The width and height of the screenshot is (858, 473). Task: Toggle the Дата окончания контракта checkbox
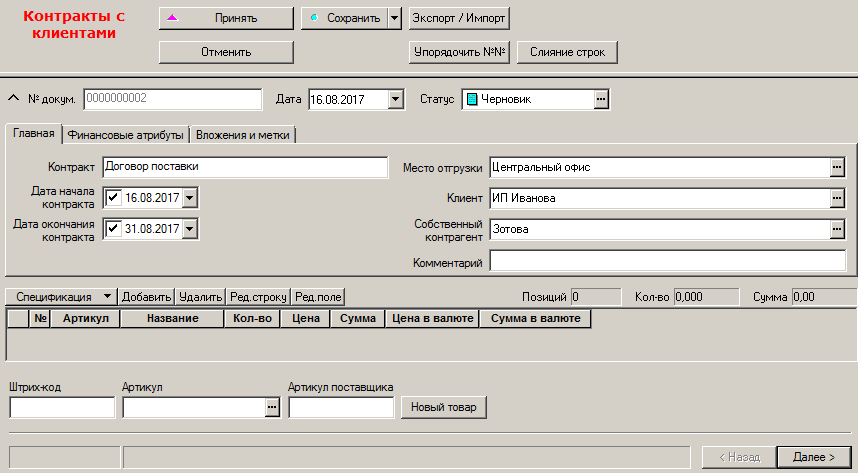tap(113, 229)
